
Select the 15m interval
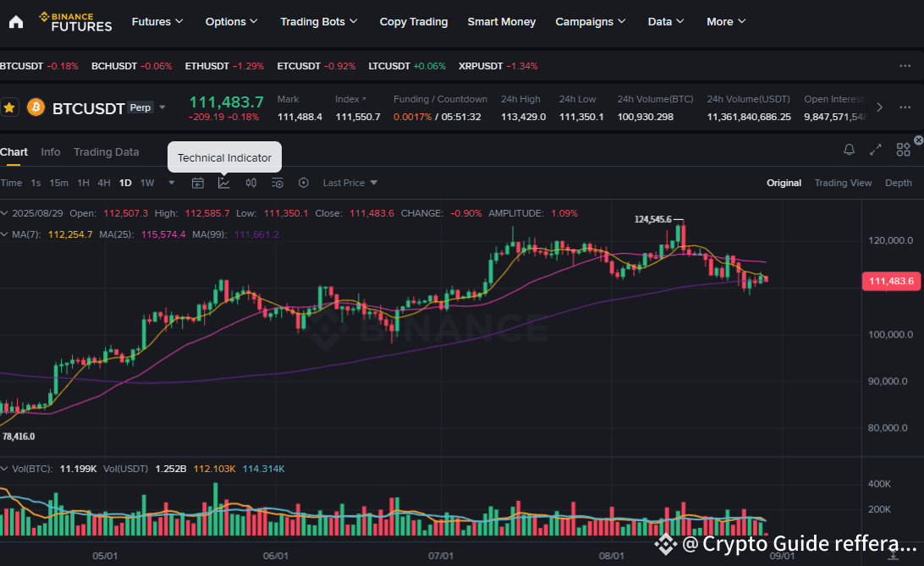59,184
